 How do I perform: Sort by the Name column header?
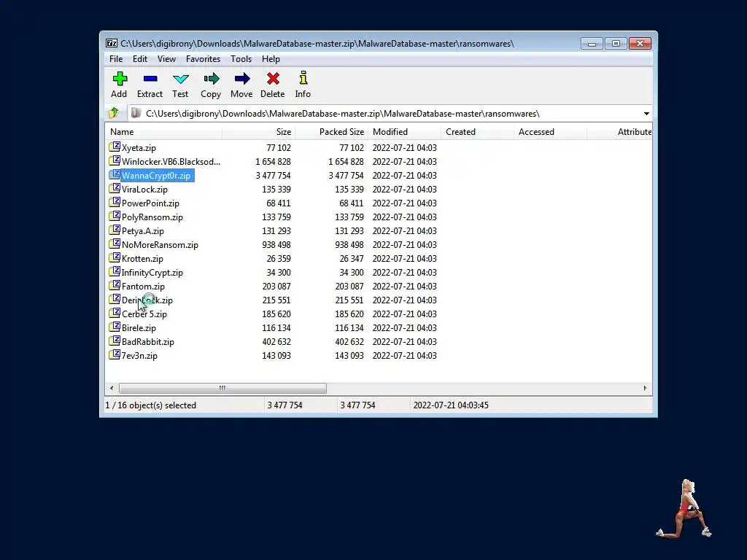(163, 132)
